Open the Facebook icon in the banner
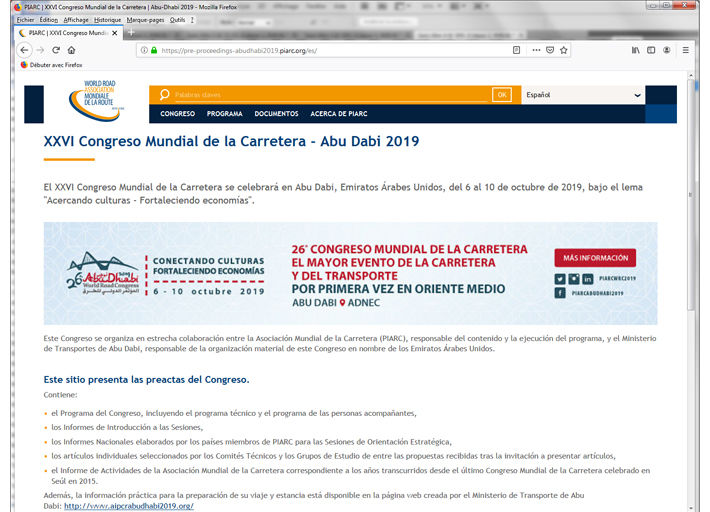The image size is (710, 512). tap(560, 293)
